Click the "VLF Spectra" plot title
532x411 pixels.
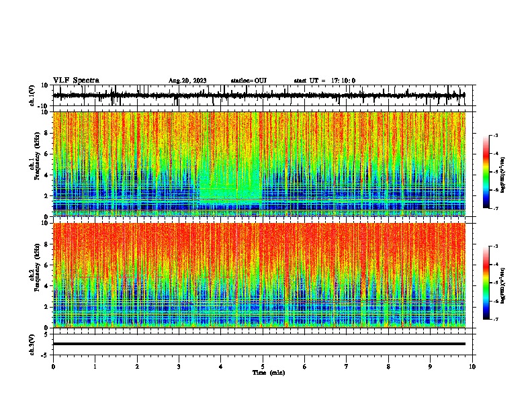click(x=76, y=81)
